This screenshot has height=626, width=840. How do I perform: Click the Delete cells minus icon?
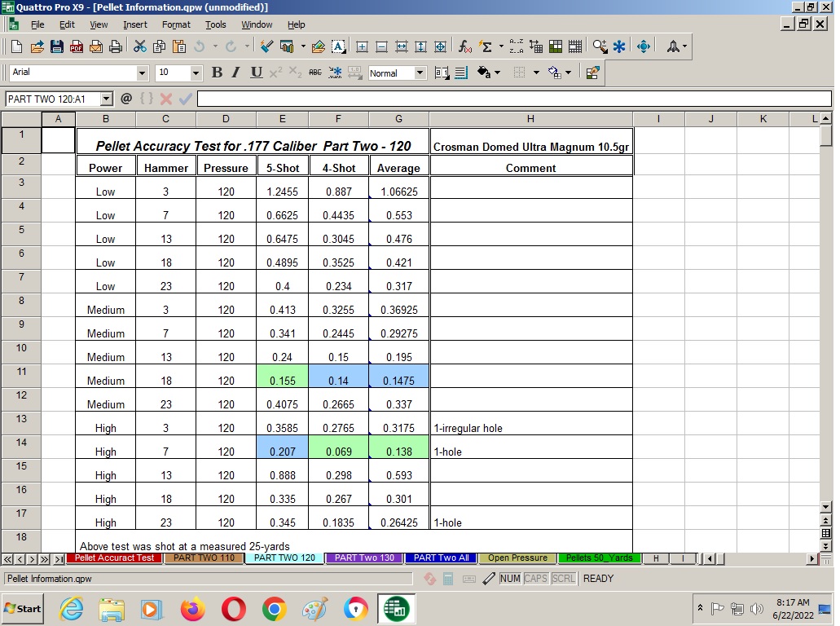click(381, 46)
